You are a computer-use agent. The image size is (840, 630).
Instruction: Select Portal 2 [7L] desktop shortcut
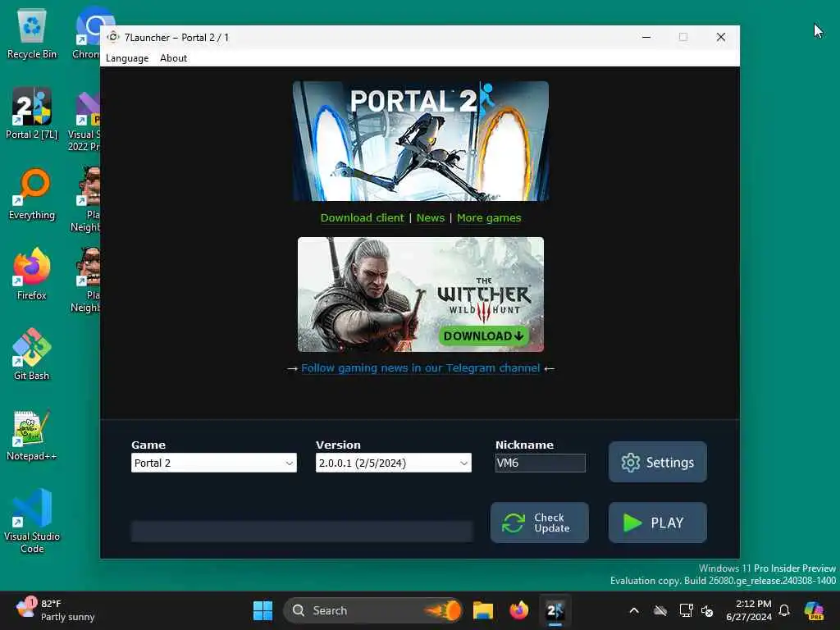(x=32, y=113)
